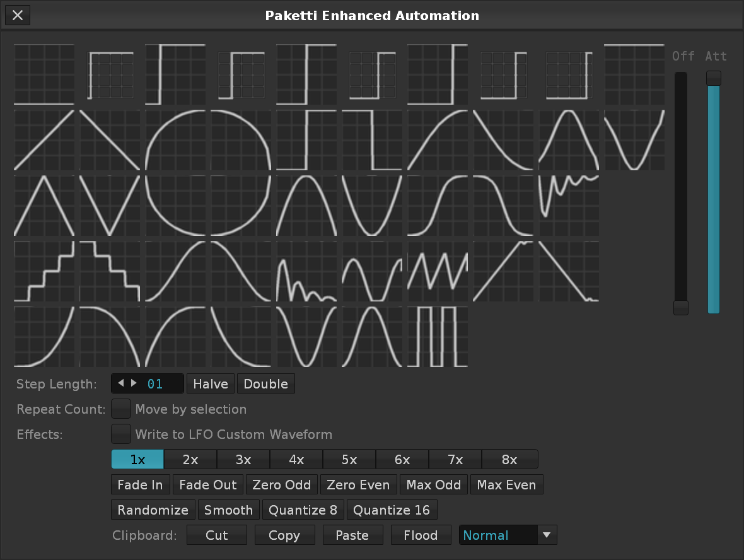Image resolution: width=744 pixels, height=560 pixels.
Task: Pick the parabola arch shape
Action: [306, 206]
